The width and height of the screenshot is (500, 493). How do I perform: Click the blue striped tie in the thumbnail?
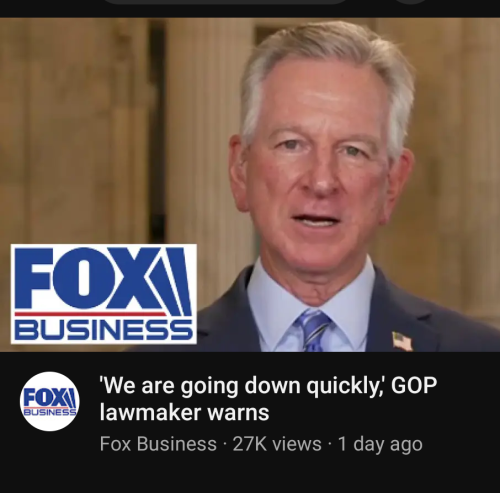[313, 331]
